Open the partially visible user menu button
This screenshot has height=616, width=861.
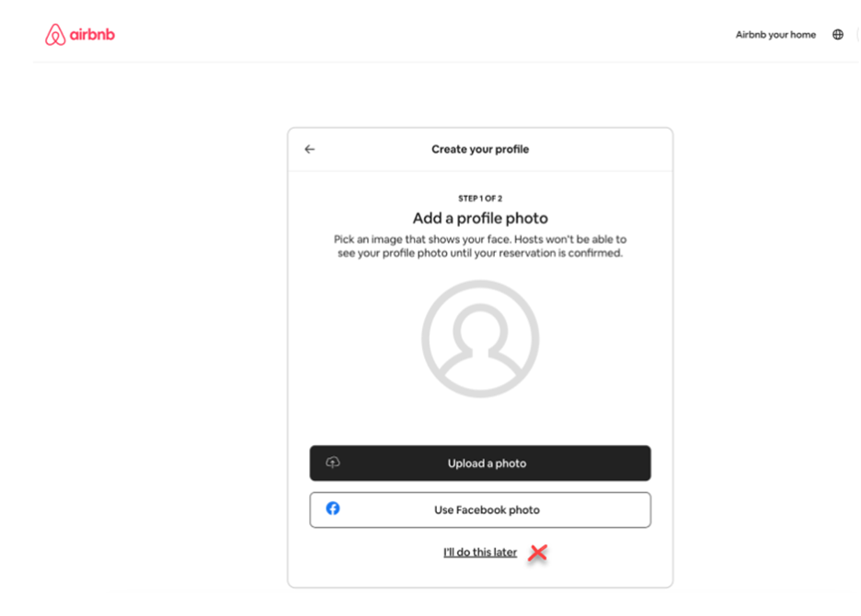pyautogui.click(x=857, y=35)
